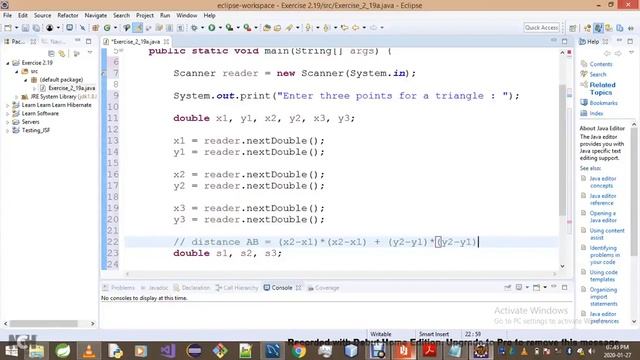Viewport: 640px width, 360px height.
Task: Click the New Java Package icon
Action: tap(96, 28)
